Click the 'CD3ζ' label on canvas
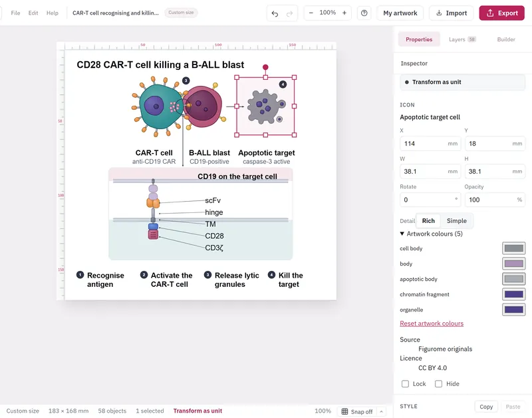Screen dimensions: 532x418 213,248
